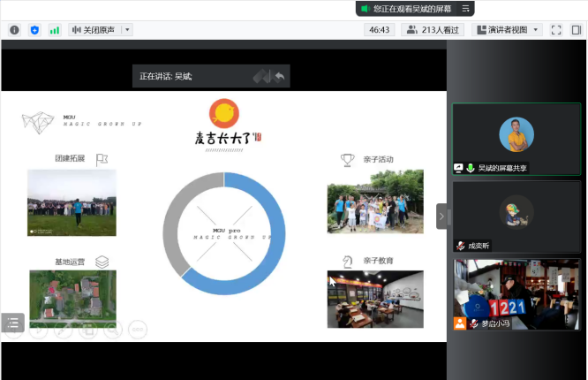588x380 pixels.
Task: Click the meeting info icon
Action: 14,29
